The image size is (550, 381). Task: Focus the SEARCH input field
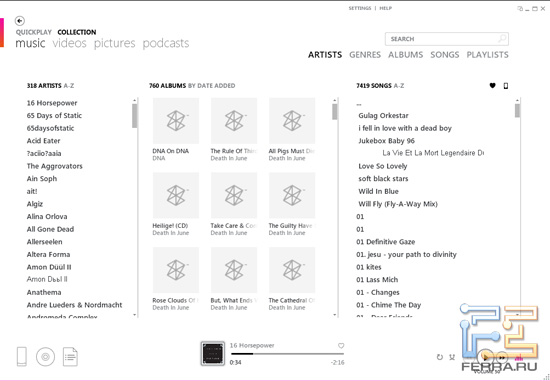pyautogui.click(x=447, y=39)
